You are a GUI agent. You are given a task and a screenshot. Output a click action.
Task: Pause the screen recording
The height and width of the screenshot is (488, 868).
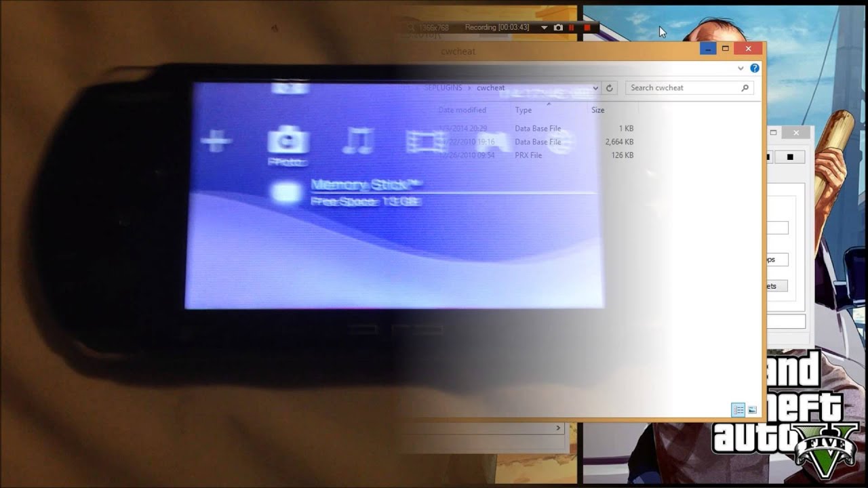571,28
